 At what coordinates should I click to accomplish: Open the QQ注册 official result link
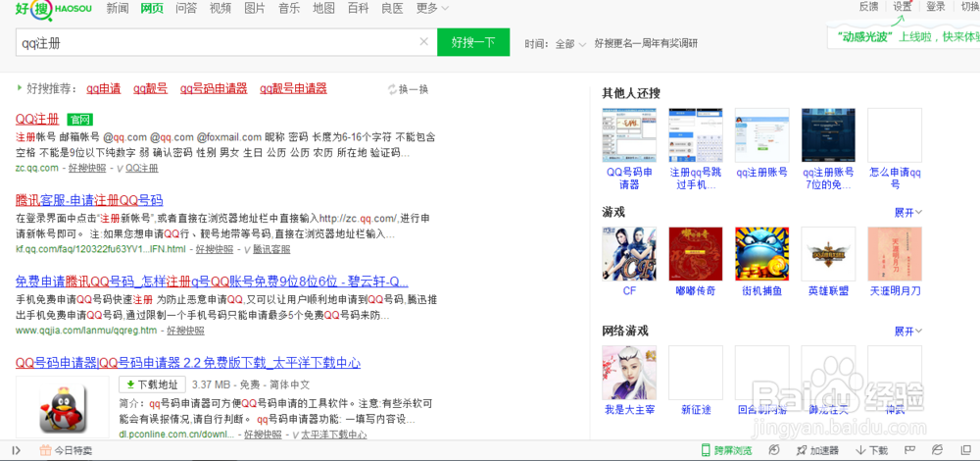pyautogui.click(x=37, y=119)
